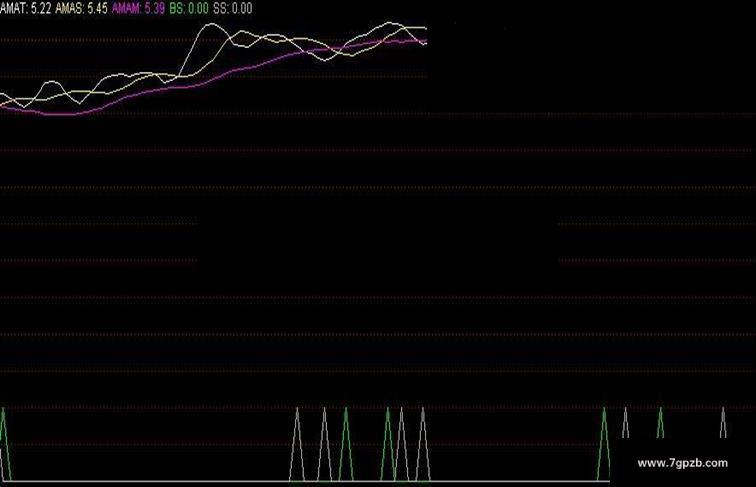
Task: Select the AMAT: 5.22 indicator value
Action: [26, 8]
